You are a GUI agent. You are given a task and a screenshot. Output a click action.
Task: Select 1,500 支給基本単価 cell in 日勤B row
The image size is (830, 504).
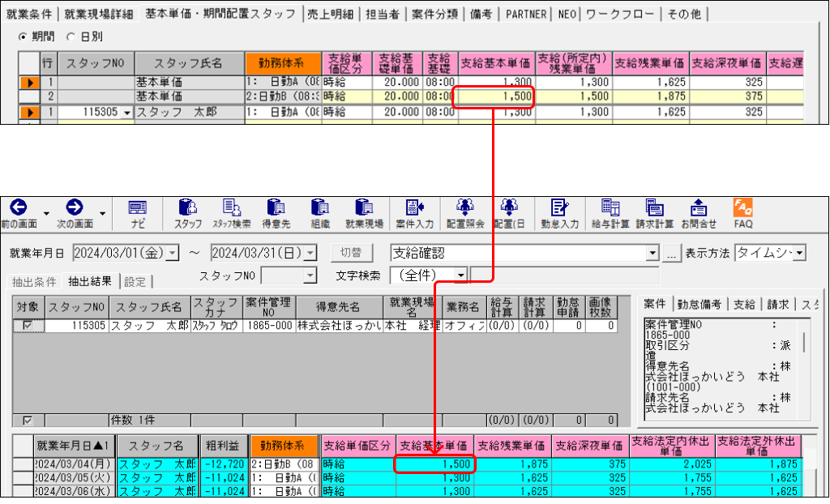click(495, 97)
